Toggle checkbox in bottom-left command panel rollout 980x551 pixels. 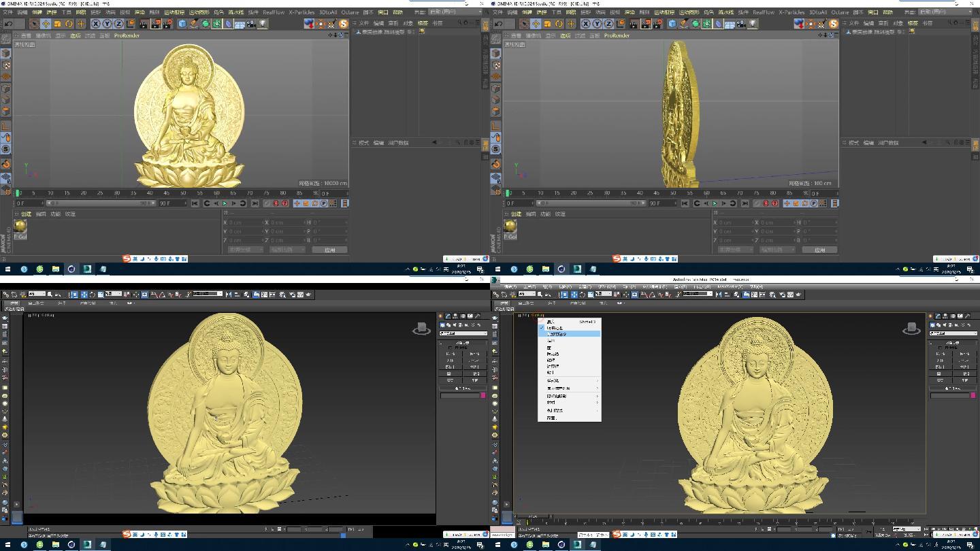(x=450, y=348)
